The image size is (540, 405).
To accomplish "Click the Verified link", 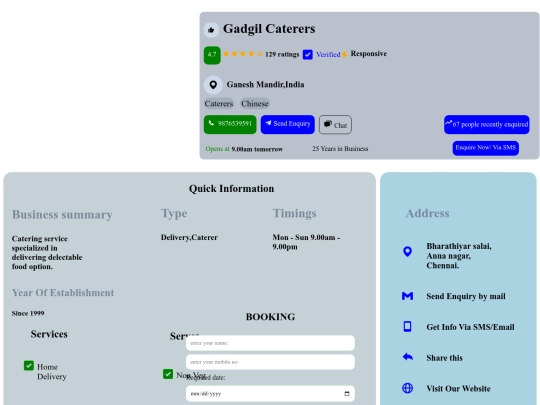I will point(328,54).
